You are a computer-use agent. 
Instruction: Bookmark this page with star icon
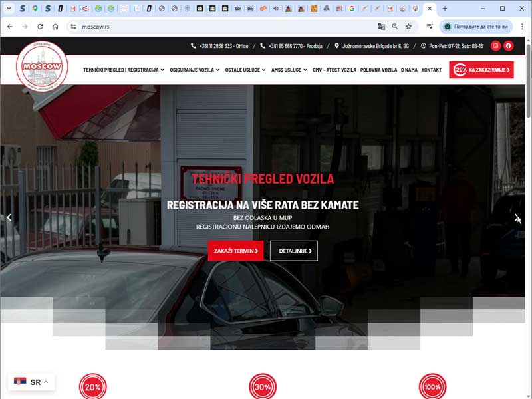(408, 27)
